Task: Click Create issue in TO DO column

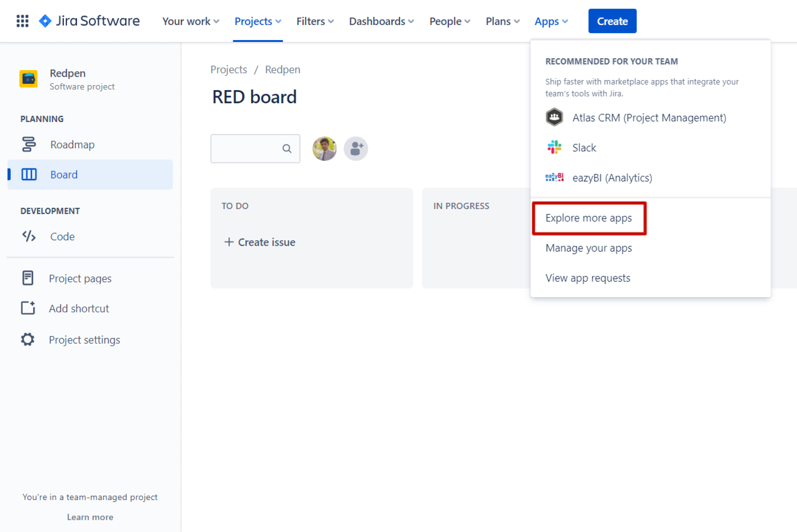Action: [260, 242]
